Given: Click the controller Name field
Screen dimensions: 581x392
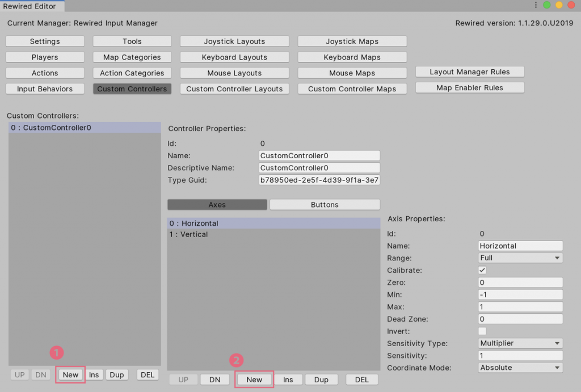Looking at the screenshot, I should pos(319,155).
